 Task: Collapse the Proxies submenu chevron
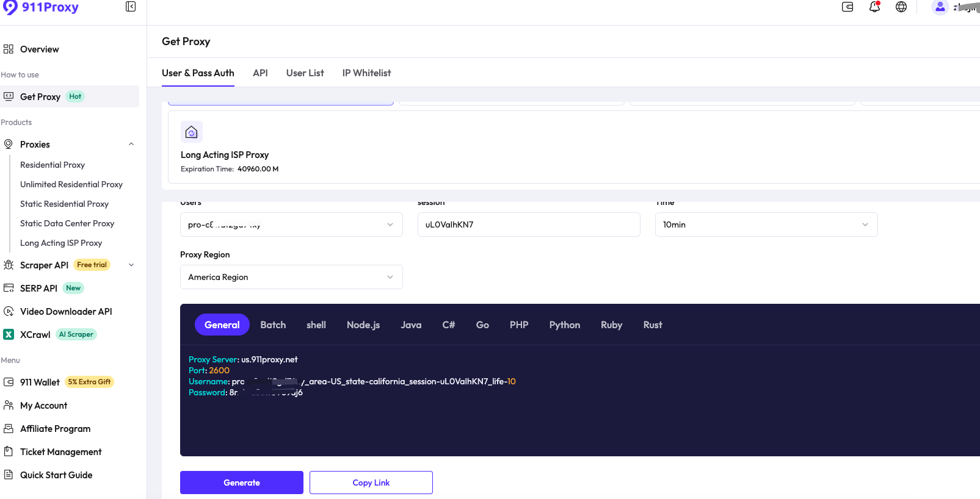131,144
